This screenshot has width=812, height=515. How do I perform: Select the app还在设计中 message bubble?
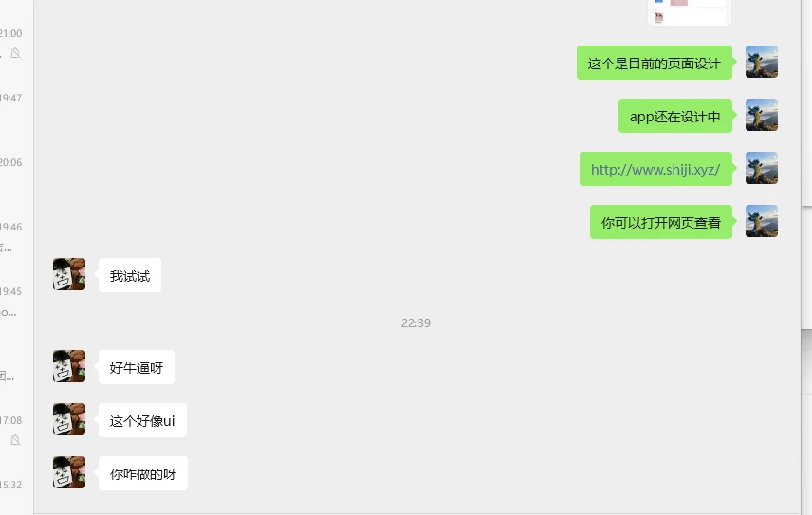click(x=675, y=116)
